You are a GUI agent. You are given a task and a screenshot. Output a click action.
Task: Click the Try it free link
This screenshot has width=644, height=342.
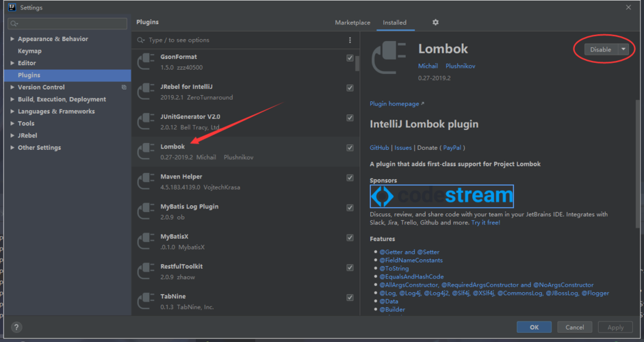point(486,222)
